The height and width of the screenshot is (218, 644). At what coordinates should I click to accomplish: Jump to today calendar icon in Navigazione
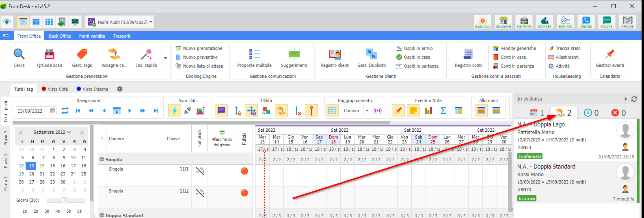pos(117,111)
